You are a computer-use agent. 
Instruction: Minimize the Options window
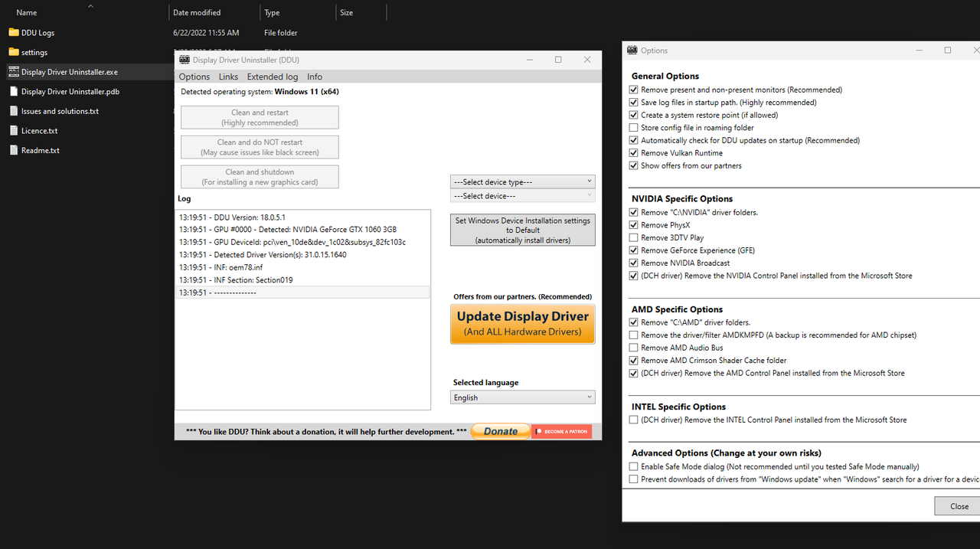(x=919, y=51)
